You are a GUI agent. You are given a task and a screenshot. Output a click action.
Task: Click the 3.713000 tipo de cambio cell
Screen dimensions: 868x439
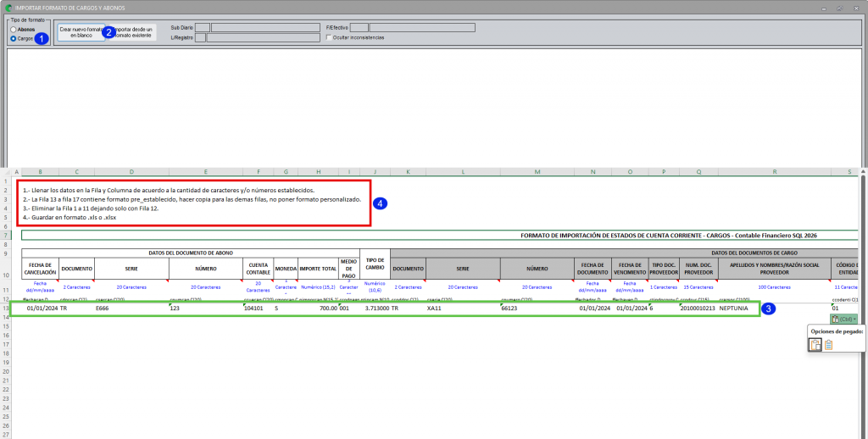[x=375, y=308]
